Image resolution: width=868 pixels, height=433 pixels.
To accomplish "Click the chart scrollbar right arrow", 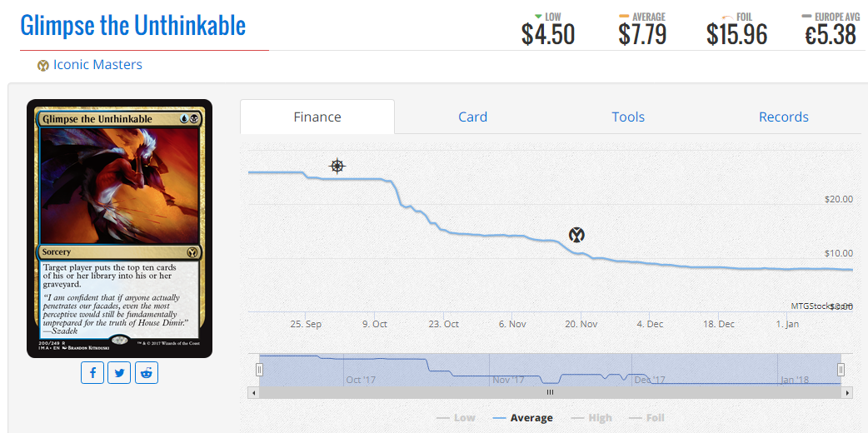I will [847, 392].
